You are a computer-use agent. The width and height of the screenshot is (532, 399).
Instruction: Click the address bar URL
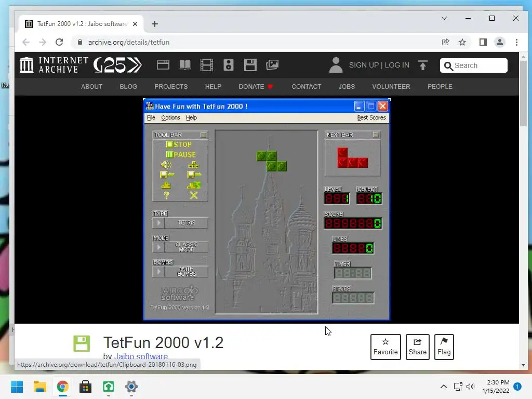(129, 42)
